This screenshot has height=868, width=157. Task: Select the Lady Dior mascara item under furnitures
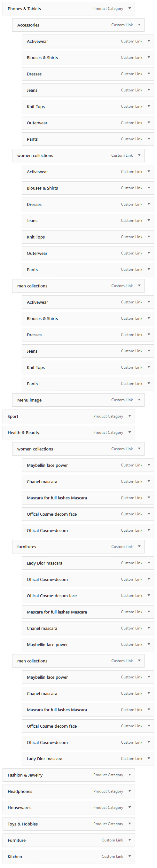(88, 563)
